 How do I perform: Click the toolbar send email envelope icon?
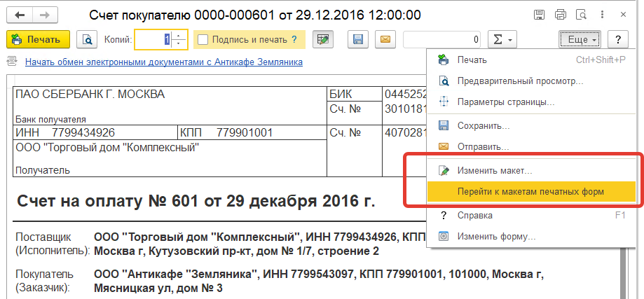(385, 40)
